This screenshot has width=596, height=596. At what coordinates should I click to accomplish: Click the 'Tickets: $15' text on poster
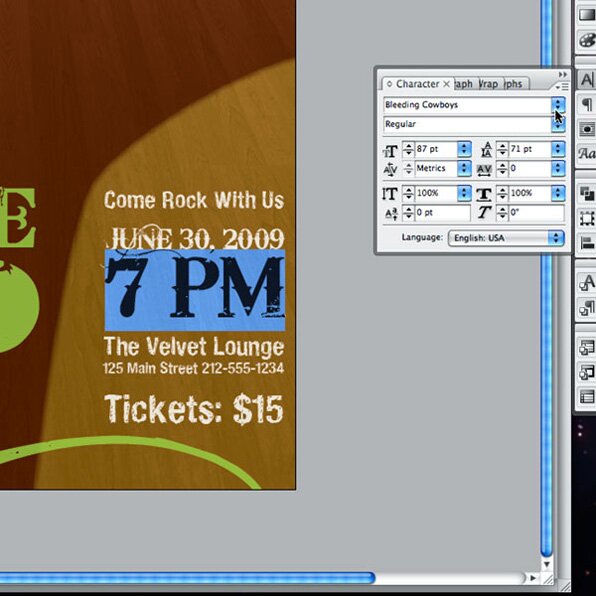(x=194, y=409)
